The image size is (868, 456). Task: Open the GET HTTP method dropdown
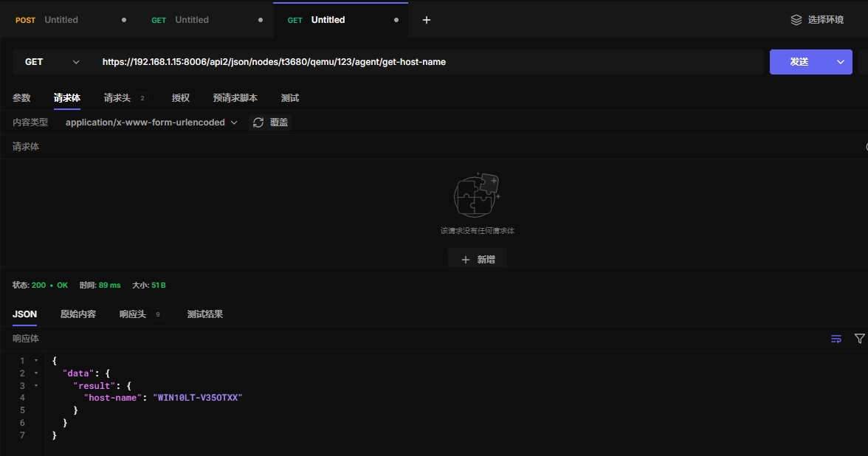click(52, 62)
